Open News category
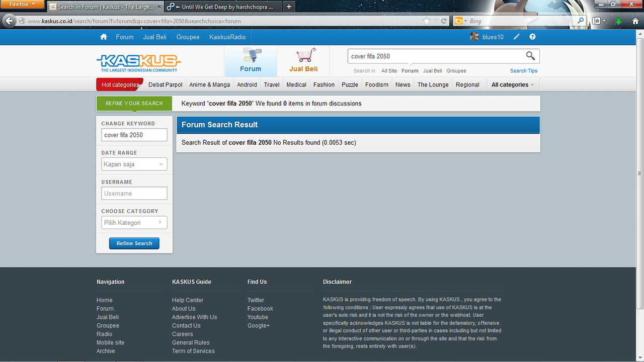Viewport: 644px width, 362px height. coord(403,84)
